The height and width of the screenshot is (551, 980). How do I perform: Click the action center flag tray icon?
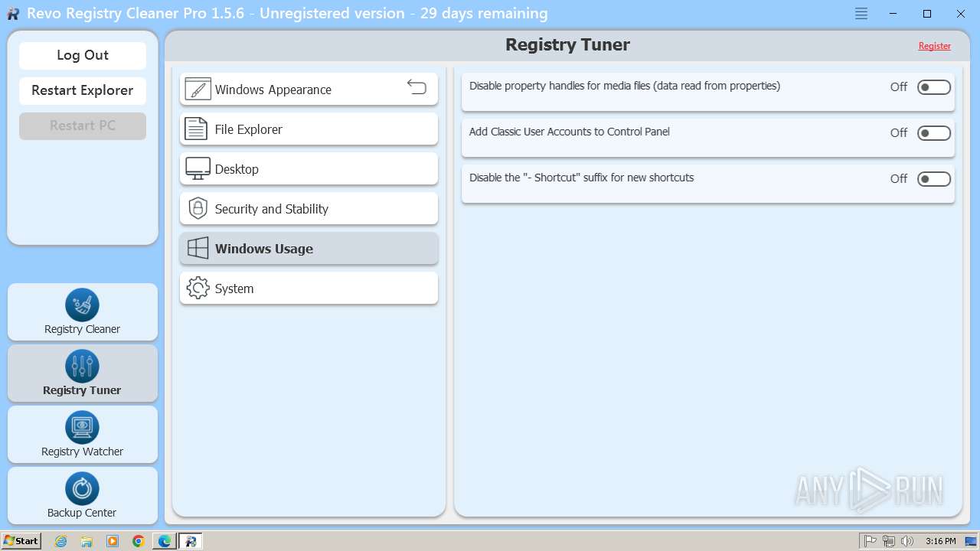click(x=871, y=541)
